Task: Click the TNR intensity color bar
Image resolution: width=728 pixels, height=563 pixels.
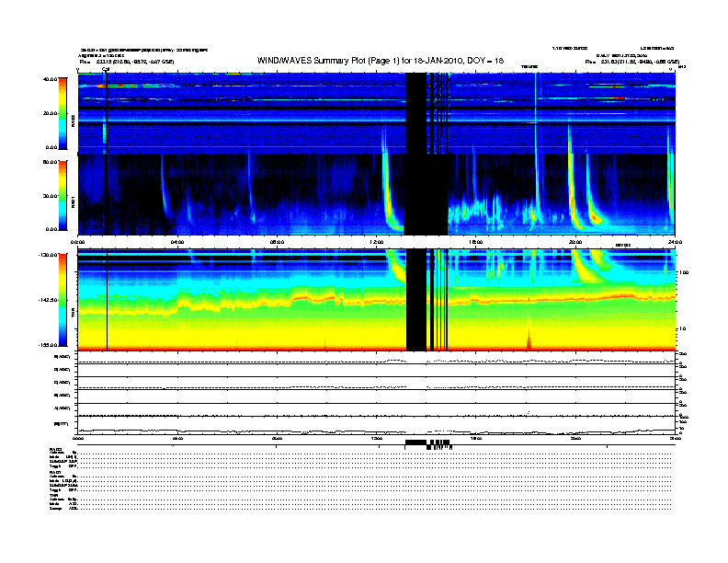Action: 63,300
